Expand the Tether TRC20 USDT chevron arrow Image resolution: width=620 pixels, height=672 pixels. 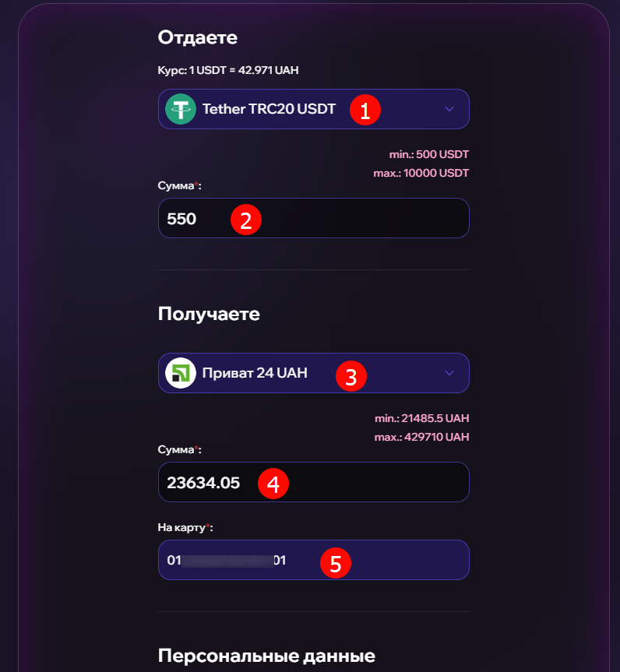coord(449,109)
